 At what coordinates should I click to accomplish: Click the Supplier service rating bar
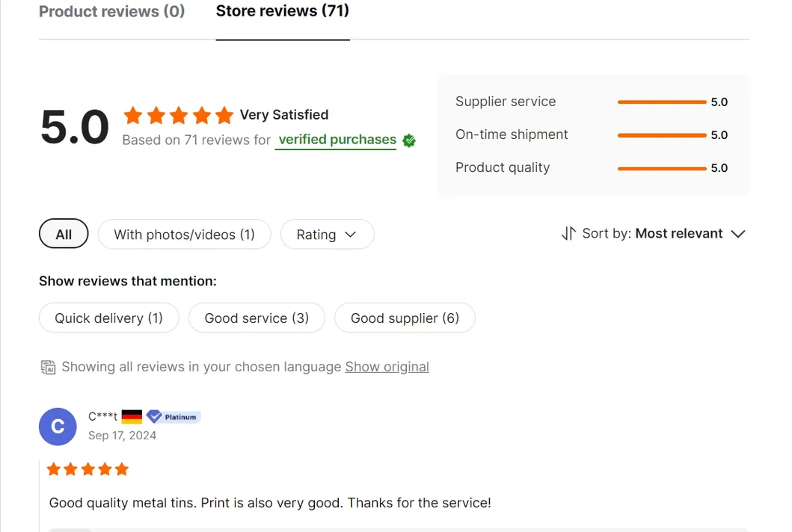tap(662, 102)
